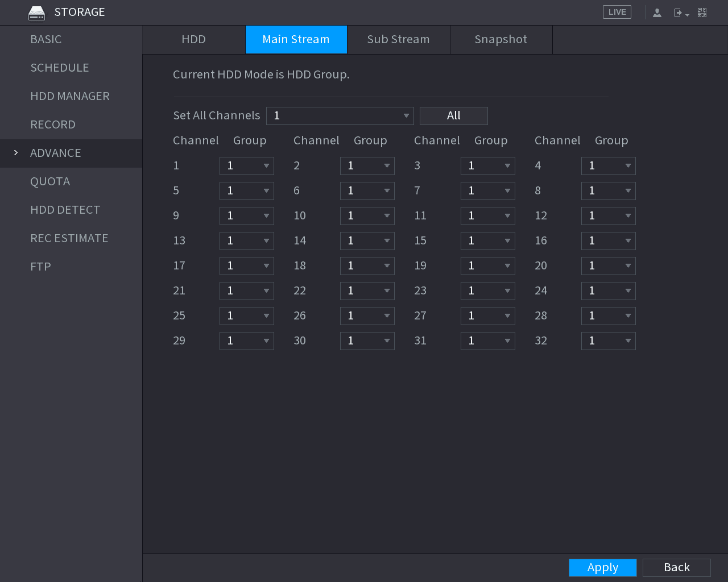Go to HDD MANAGER in sidebar
The width and height of the screenshot is (728, 582).
(70, 96)
